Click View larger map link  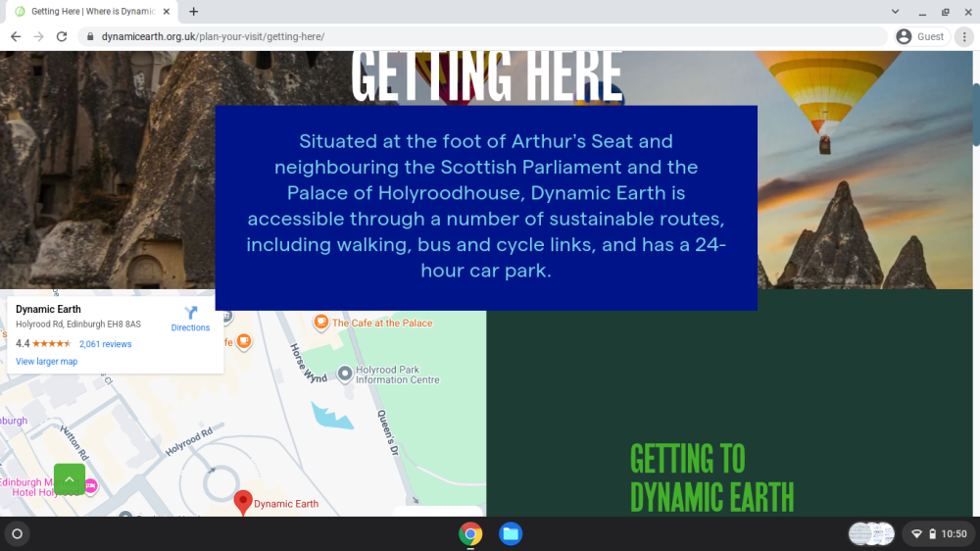click(46, 362)
